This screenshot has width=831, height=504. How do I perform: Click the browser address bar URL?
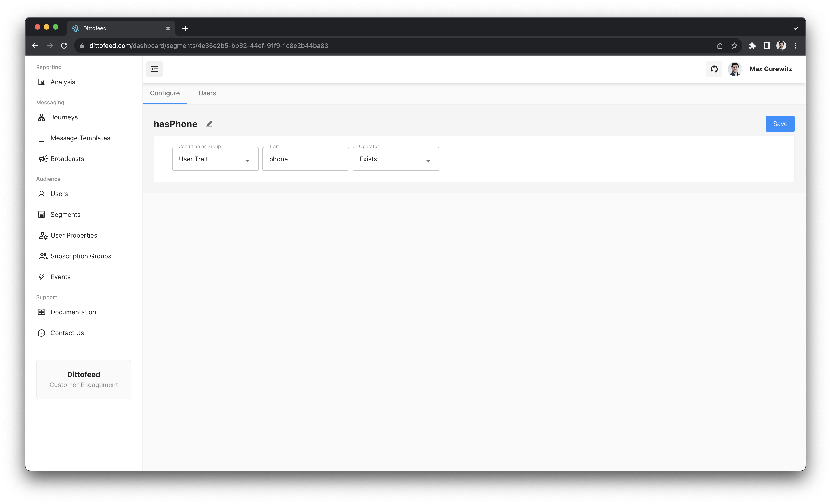click(x=209, y=46)
